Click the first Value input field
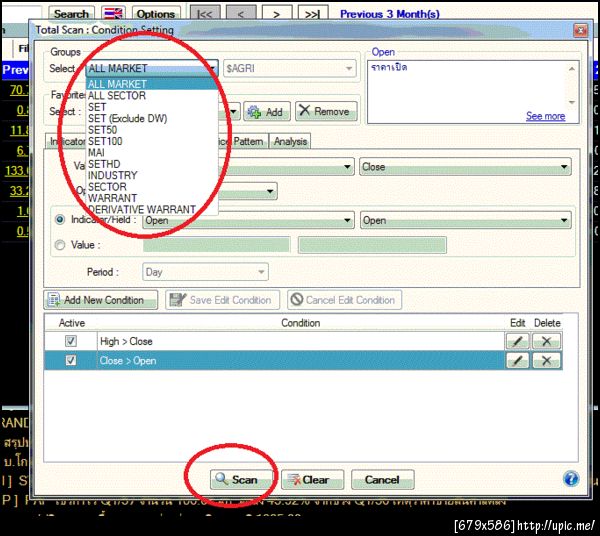The height and width of the screenshot is (536, 600). (217, 245)
